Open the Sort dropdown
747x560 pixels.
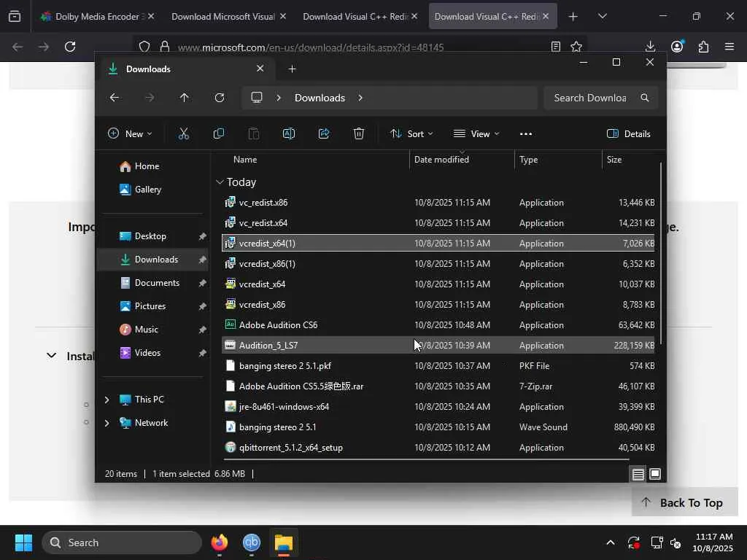click(411, 134)
